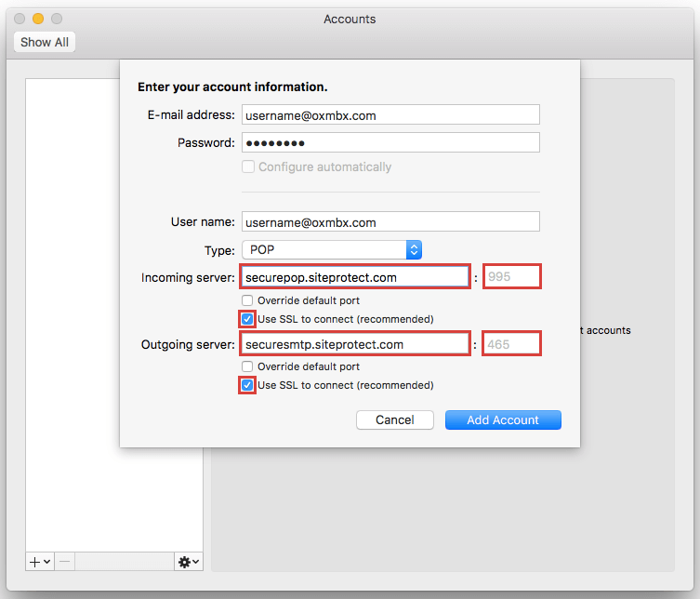The image size is (700, 599).
Task: Select the Outgoing server field with securesmtp.siteprotect.com
Action: (354, 344)
